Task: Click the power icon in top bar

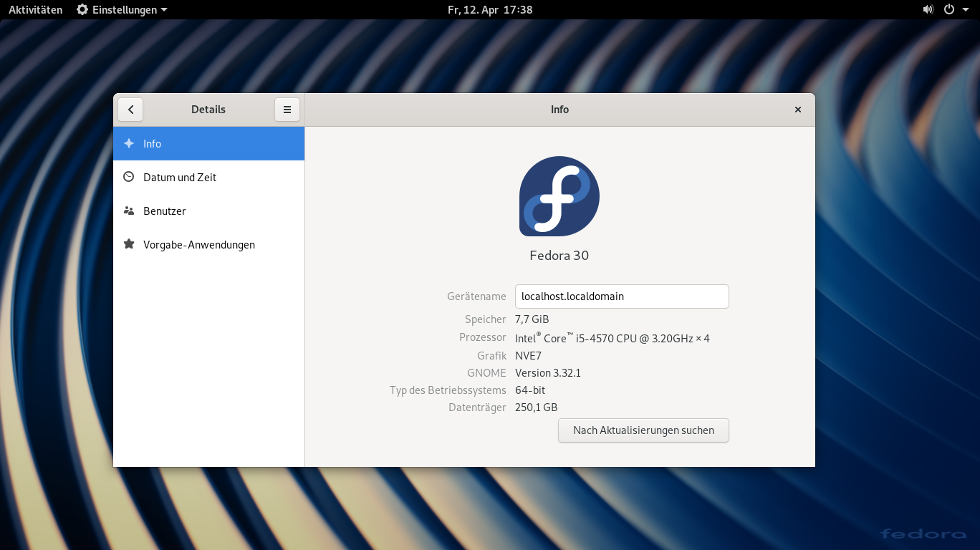Action: [949, 9]
